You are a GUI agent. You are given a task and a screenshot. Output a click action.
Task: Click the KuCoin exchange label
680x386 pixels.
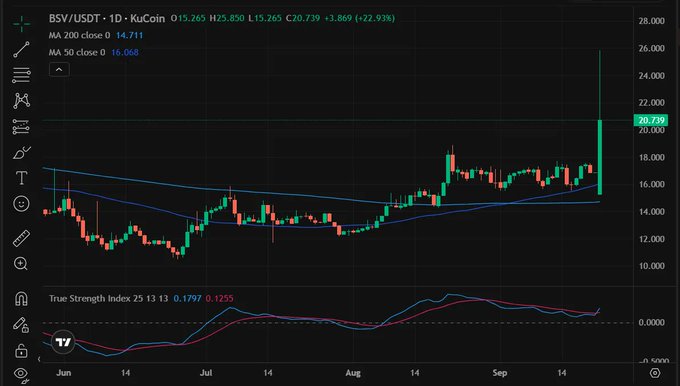[x=147, y=18]
